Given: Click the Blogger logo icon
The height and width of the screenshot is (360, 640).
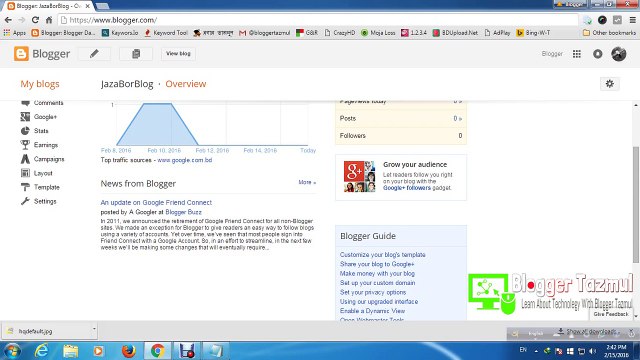Looking at the screenshot, I should pyautogui.click(x=21, y=53).
